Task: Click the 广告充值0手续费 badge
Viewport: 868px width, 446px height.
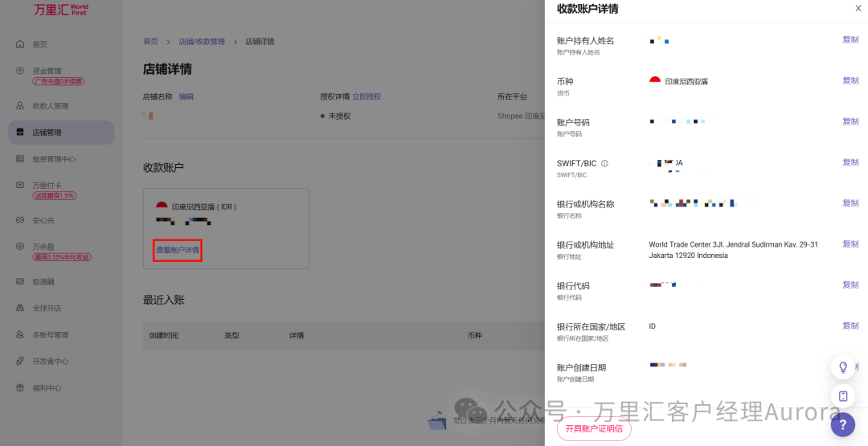Action: 58,81
